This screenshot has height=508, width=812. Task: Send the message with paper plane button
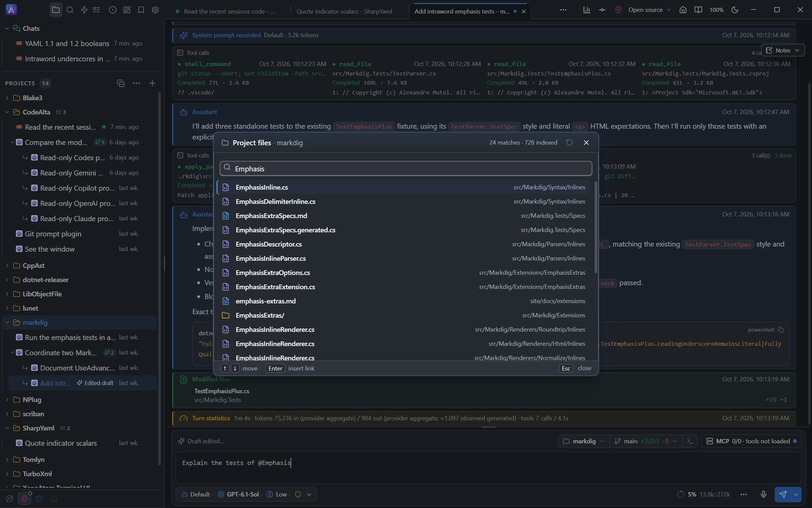pyautogui.click(x=783, y=494)
